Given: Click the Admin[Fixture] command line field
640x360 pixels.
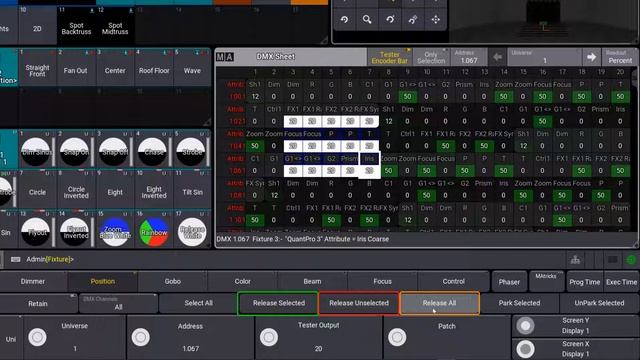Looking at the screenshot, I should coord(286,260).
